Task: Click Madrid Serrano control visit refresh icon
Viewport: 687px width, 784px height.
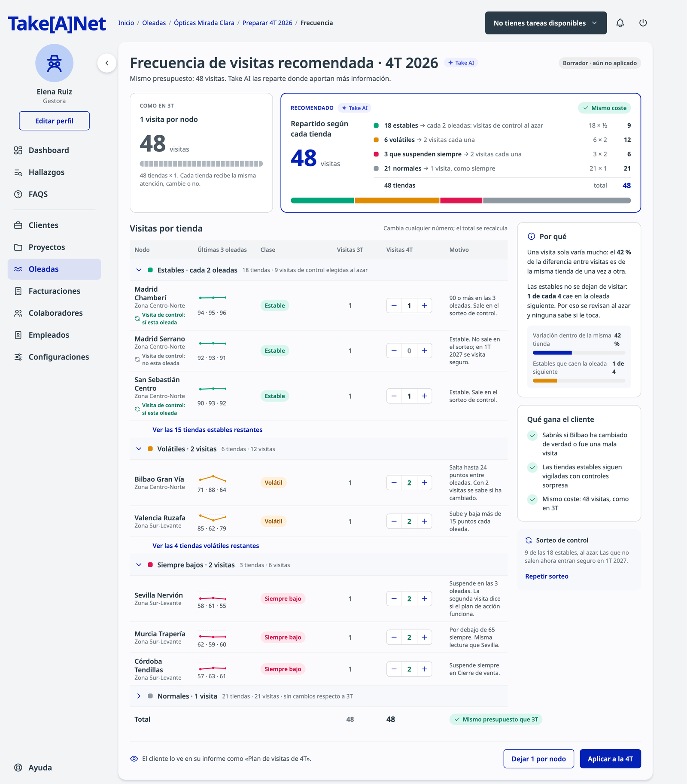Action: click(137, 360)
